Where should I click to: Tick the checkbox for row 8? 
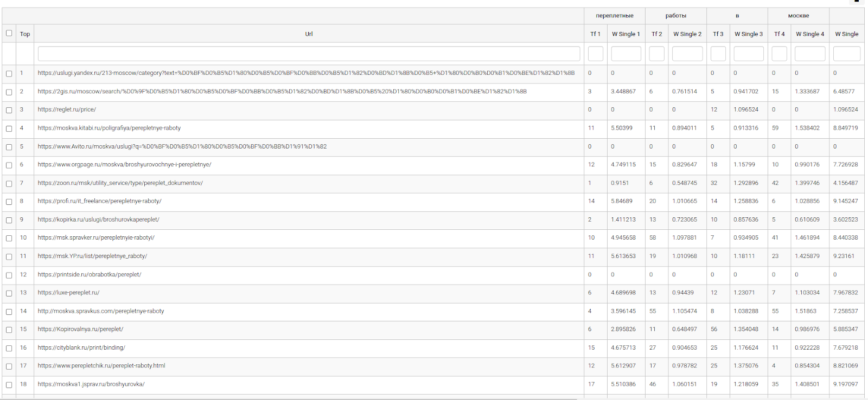[x=9, y=202]
